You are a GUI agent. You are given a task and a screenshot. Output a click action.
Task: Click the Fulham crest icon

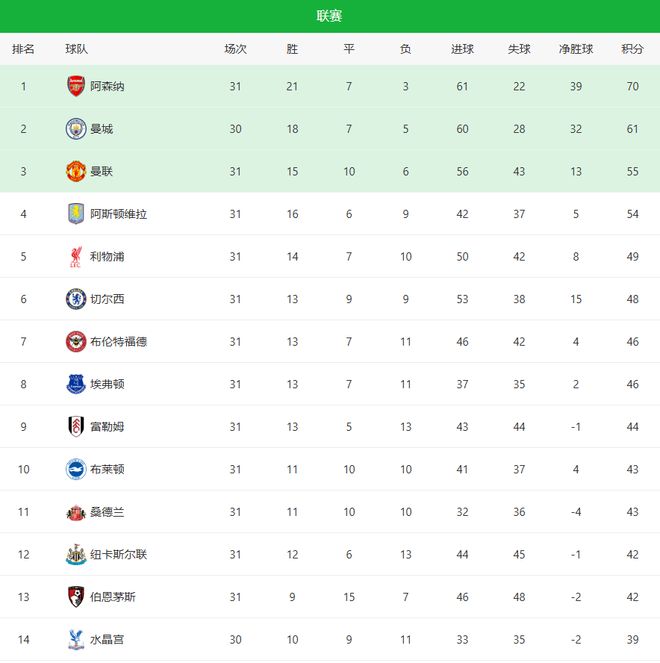76,427
